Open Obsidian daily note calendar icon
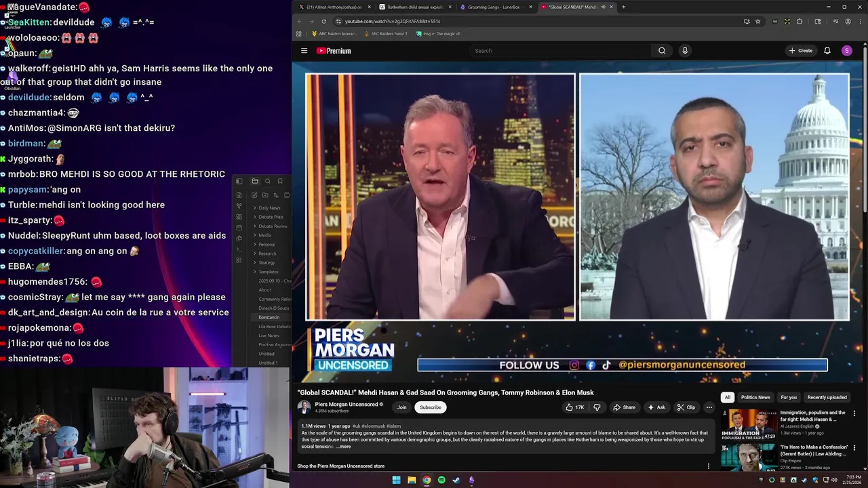 tap(239, 228)
